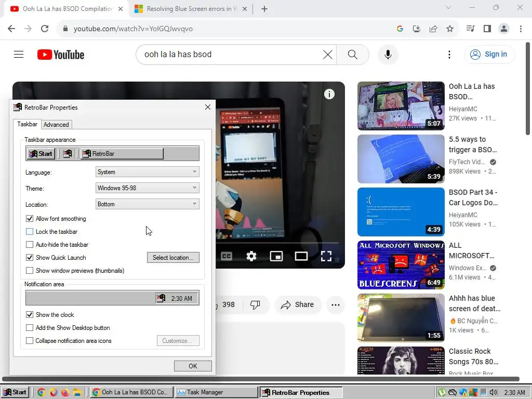Open the Windows Start button
The width and height of the screenshot is (532, 399).
pos(15,392)
